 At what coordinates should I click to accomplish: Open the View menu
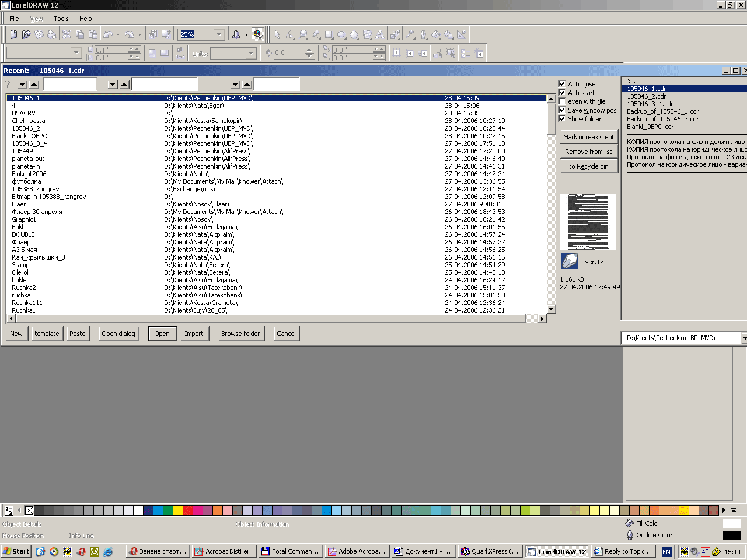click(x=36, y=19)
